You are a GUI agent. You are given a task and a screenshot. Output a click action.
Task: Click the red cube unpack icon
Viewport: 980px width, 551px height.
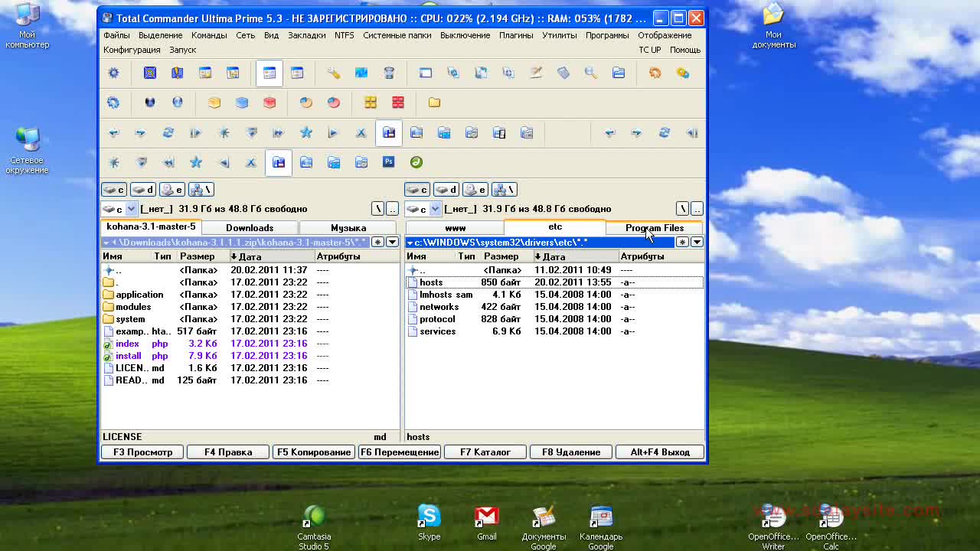click(x=269, y=103)
